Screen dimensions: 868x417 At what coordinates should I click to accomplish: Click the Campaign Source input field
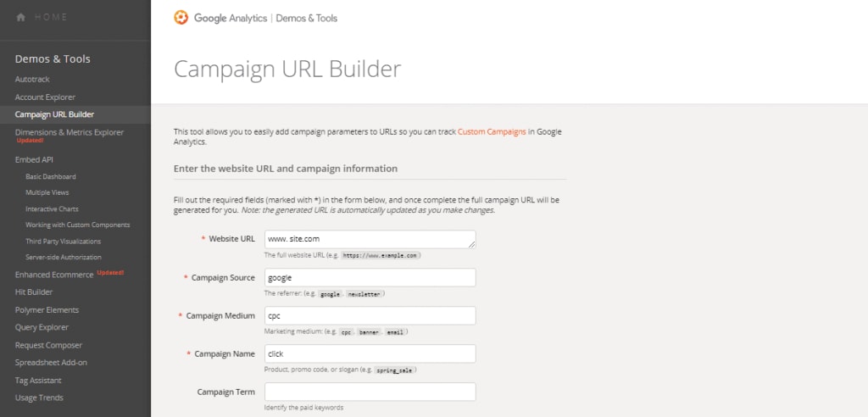[370, 277]
